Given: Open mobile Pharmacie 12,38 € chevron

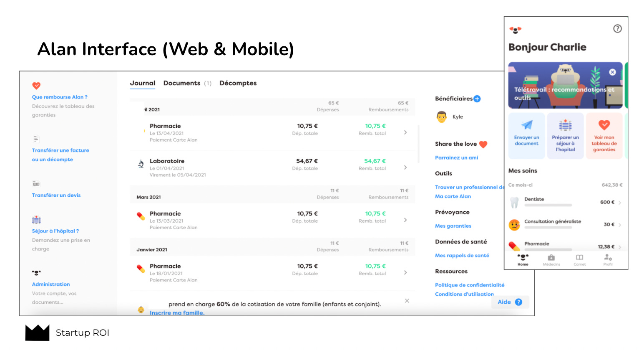Looking at the screenshot, I should (x=620, y=247).
